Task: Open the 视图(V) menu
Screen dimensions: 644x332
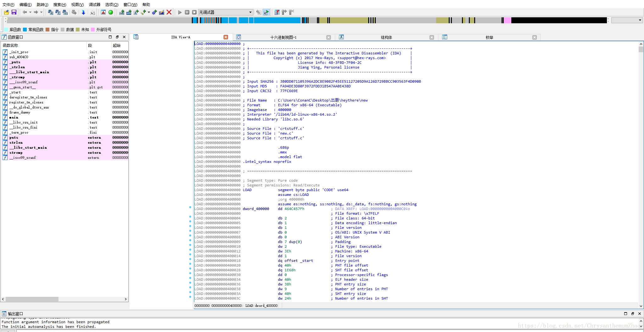Action: pos(77,4)
